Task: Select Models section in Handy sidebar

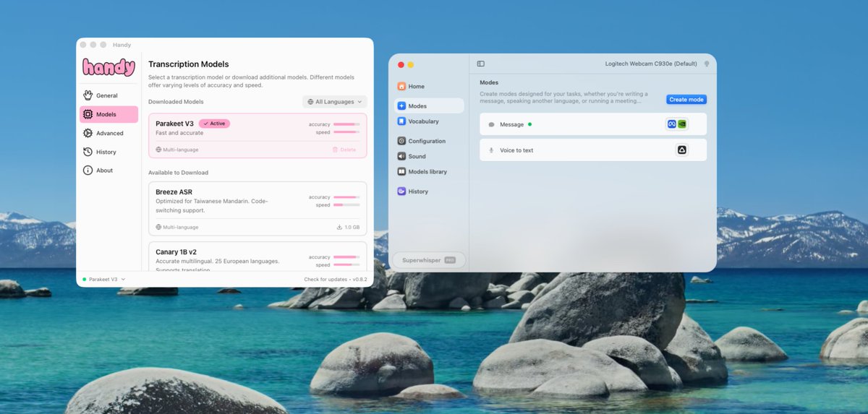Action: click(x=109, y=114)
